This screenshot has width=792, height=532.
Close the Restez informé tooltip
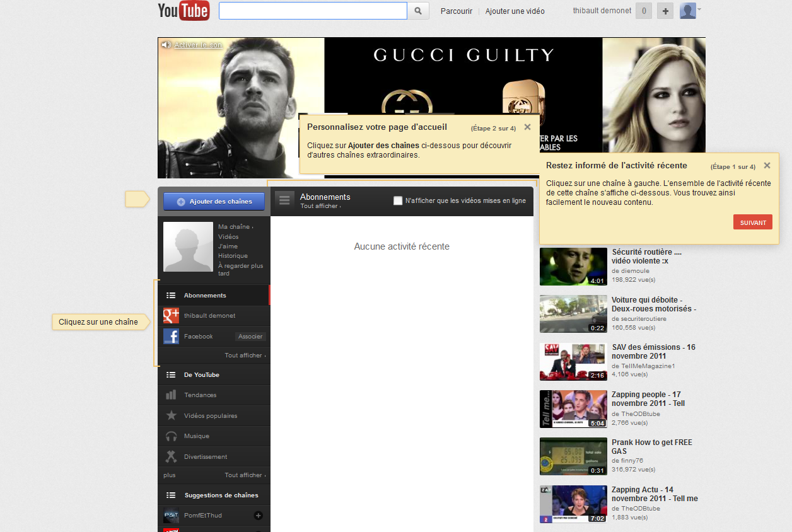767,166
